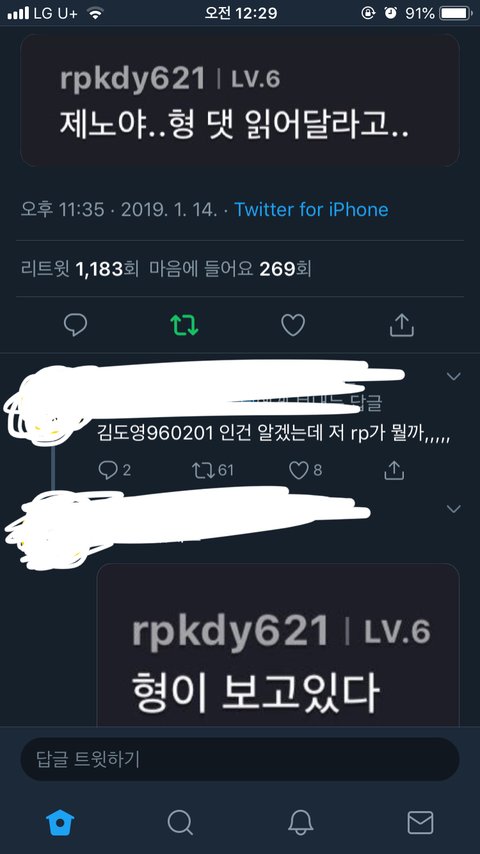Open quoted image reading 제노야..형 댓 읽어달라고
The width and height of the screenshot is (480, 854).
tap(240, 101)
